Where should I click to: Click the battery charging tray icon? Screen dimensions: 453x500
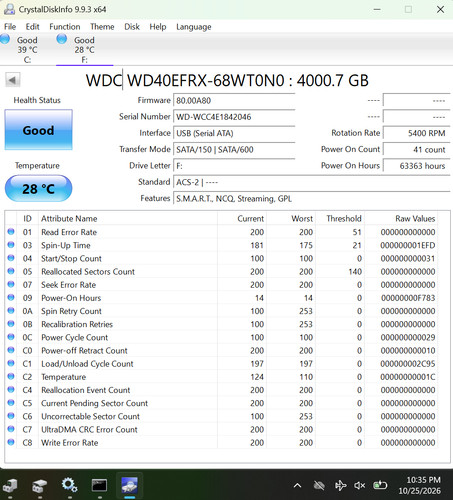pyautogui.click(x=380, y=485)
